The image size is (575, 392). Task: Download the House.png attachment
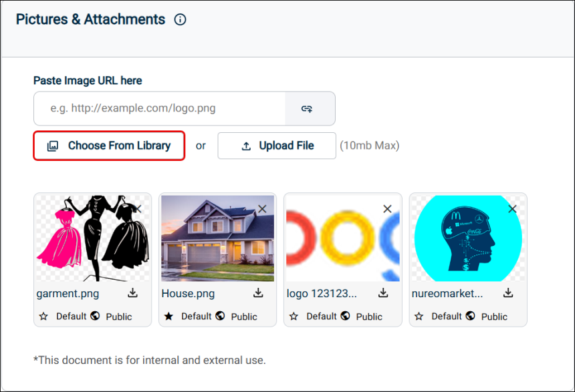[258, 293]
